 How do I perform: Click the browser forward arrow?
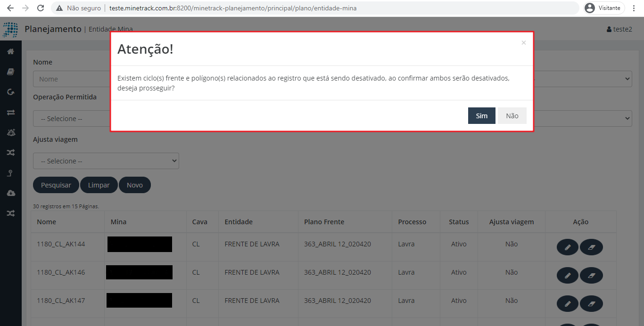pos(25,8)
